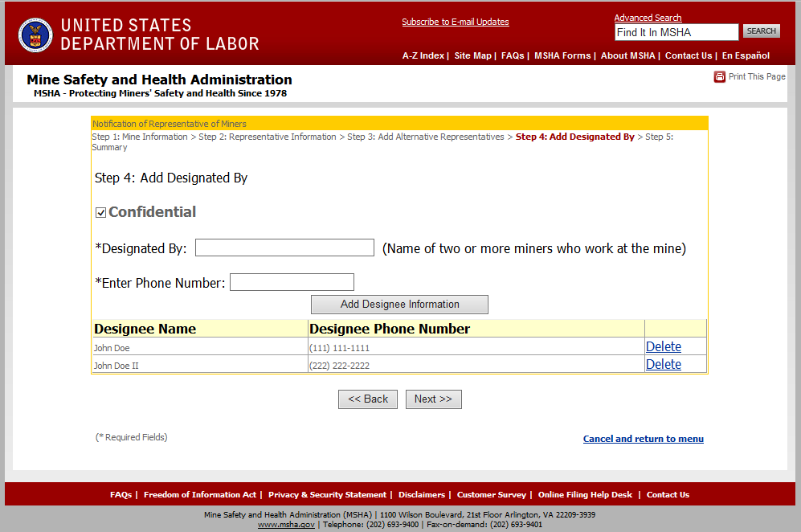This screenshot has height=532, width=801.
Task: Click the Designated By input field
Action: pyautogui.click(x=284, y=248)
